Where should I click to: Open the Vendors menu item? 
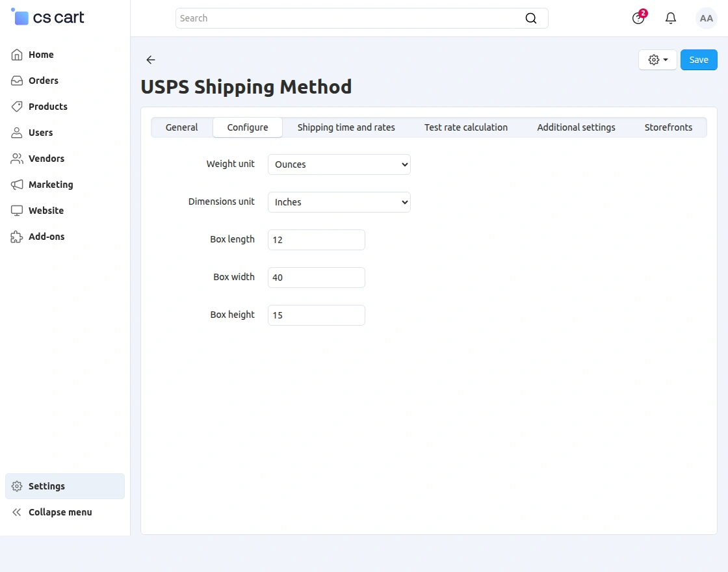[65, 159]
